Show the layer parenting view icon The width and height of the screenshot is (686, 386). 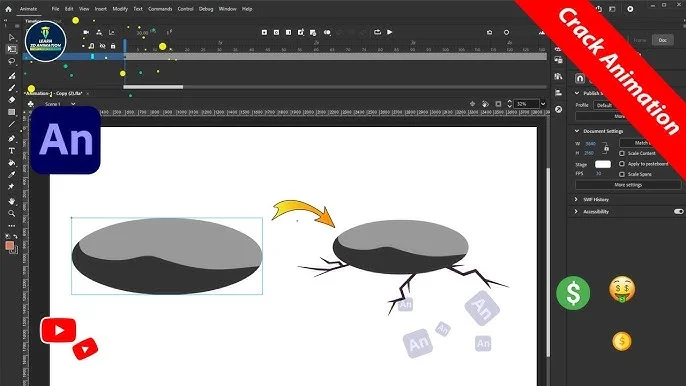(x=99, y=32)
